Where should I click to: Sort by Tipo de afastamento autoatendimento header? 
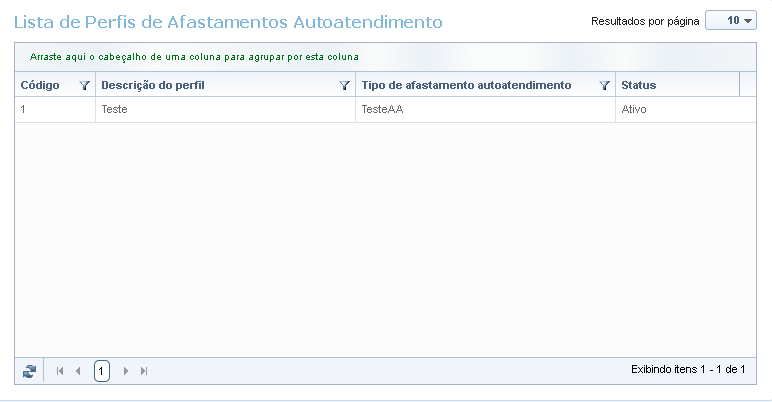click(466, 86)
